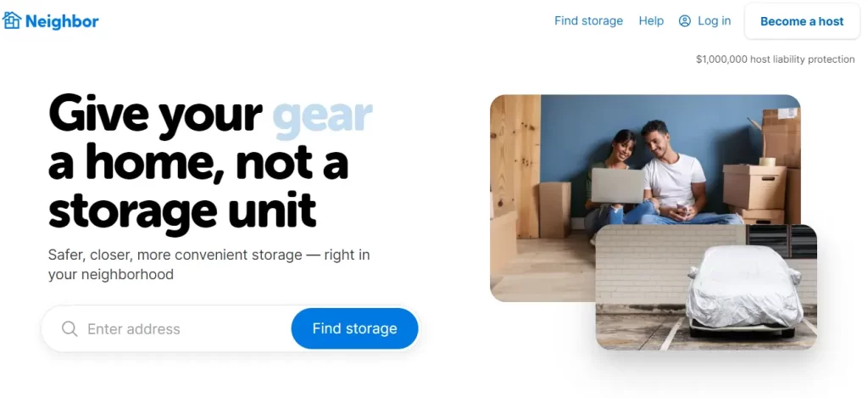The height and width of the screenshot is (398, 868).
Task: Open Find storage in the top navigation
Action: tap(588, 20)
